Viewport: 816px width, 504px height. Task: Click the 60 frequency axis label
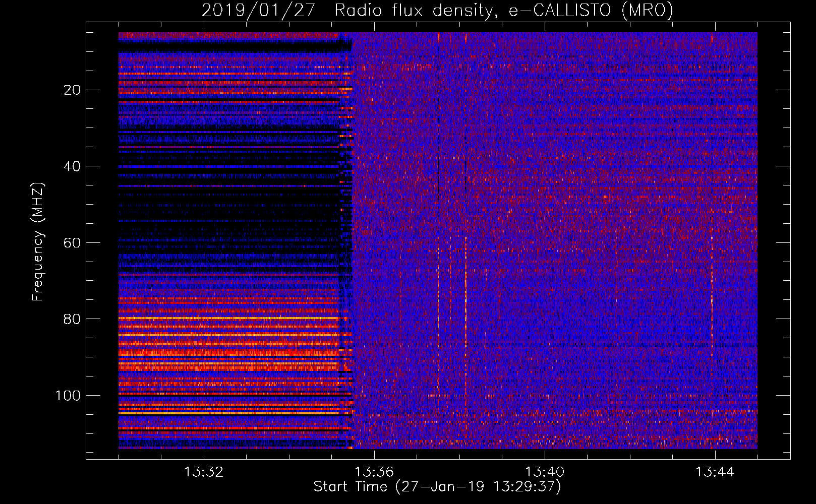73,243
